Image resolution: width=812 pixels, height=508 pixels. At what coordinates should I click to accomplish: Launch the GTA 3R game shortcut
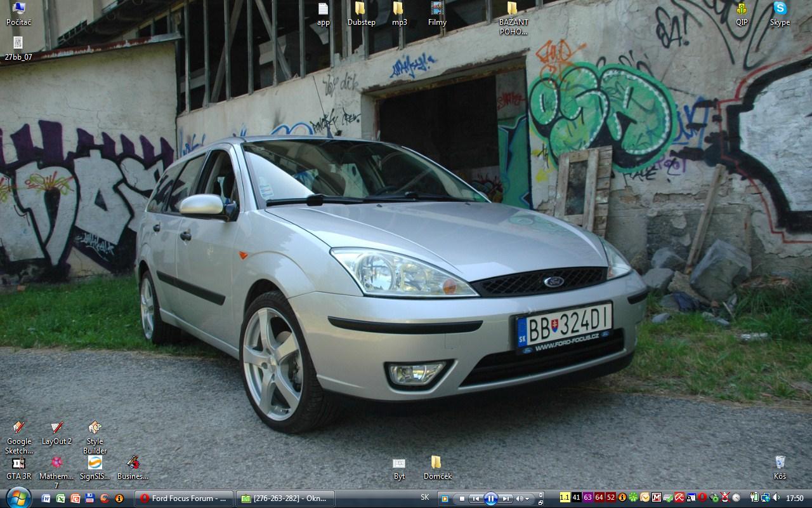(19, 463)
